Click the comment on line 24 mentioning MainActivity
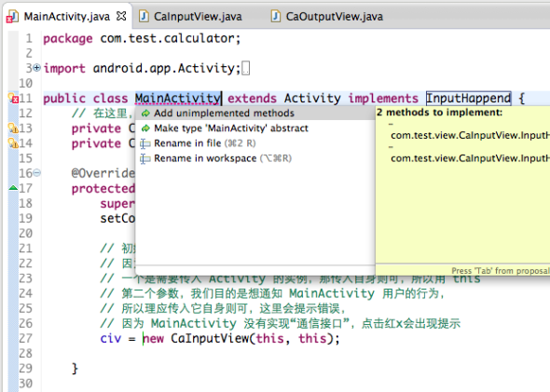 pyautogui.click(x=272, y=293)
